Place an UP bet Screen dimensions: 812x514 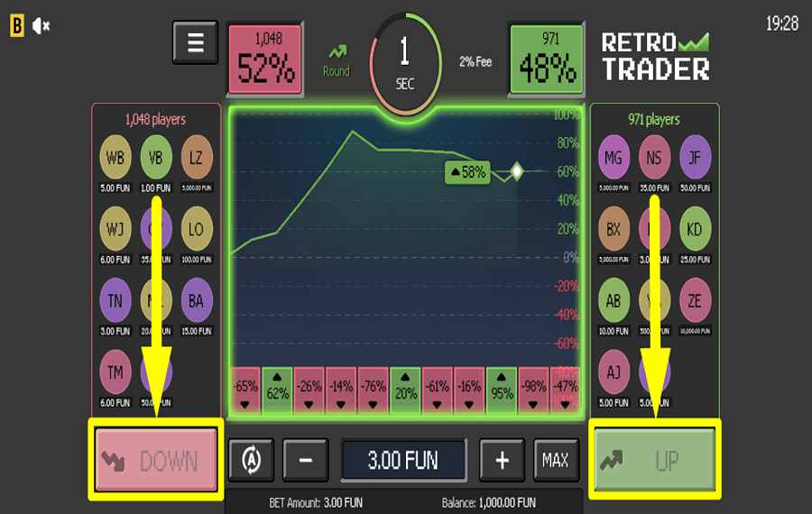pyautogui.click(x=655, y=460)
